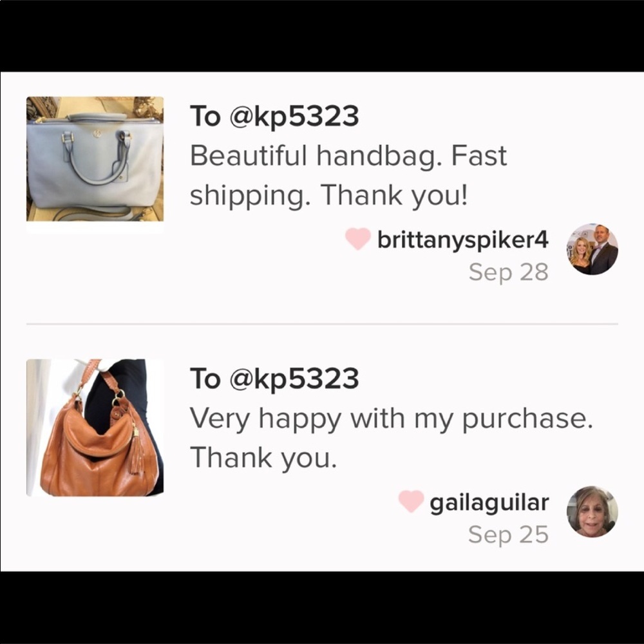Select the Sep 28 date stamp
Screen dimensions: 644x644
coord(509,272)
